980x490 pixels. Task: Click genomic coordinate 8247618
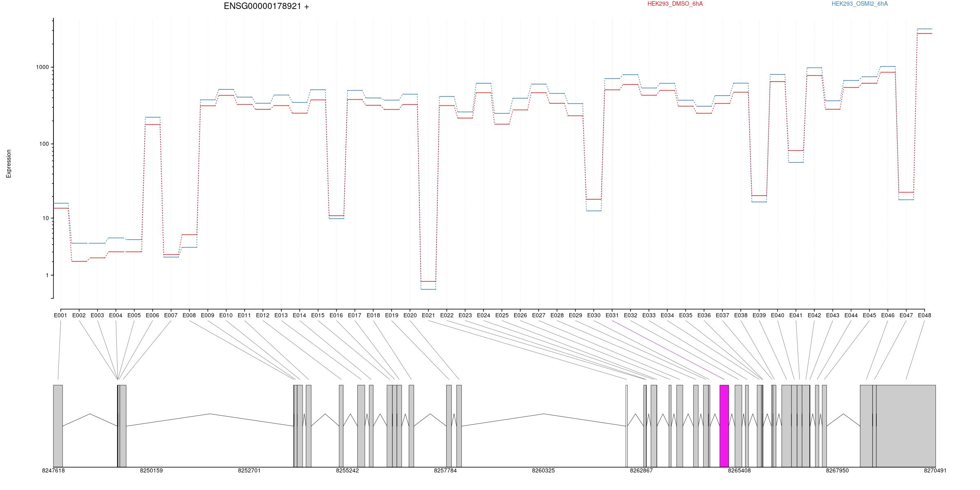(x=53, y=470)
